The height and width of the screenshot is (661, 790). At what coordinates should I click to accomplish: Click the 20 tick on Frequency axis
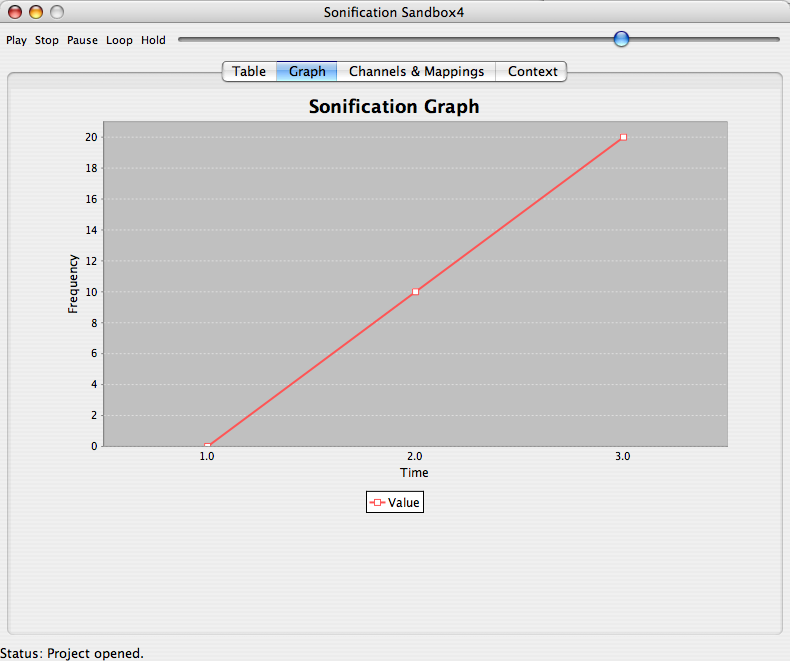[x=91, y=137]
